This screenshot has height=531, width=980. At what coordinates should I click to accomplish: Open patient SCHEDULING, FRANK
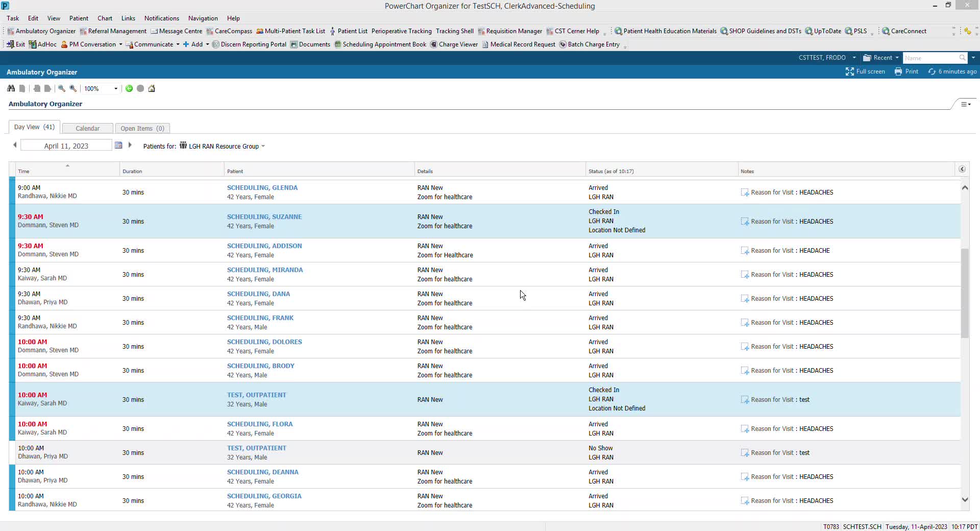[260, 318]
